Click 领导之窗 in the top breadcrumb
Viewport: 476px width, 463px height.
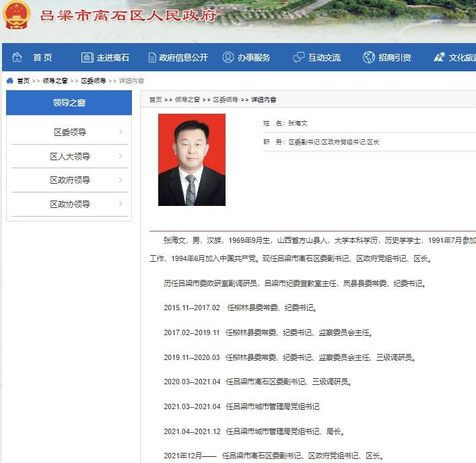click(55, 81)
